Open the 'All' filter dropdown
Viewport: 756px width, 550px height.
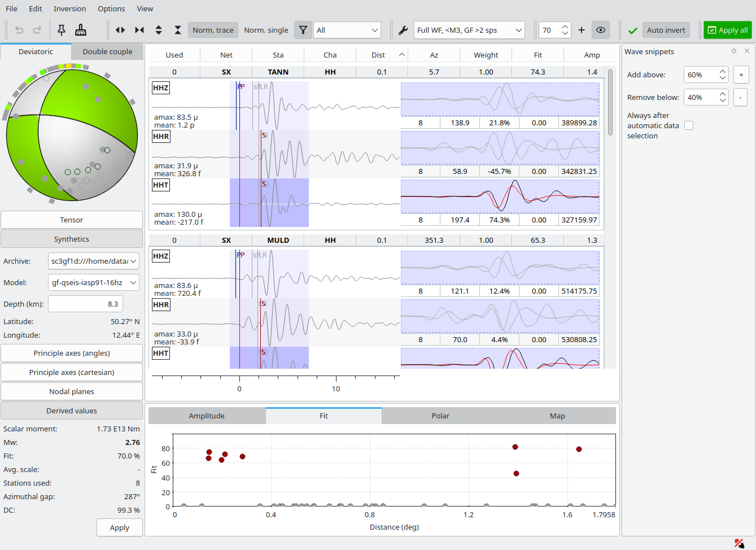[347, 30]
